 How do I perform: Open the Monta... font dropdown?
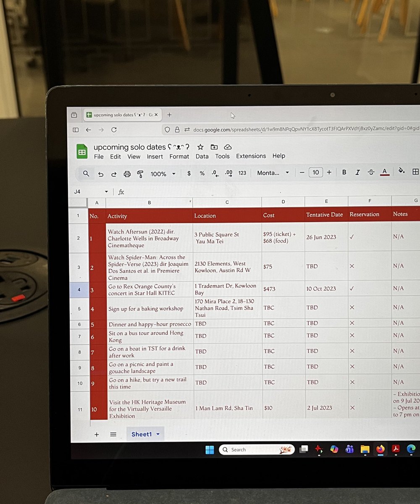tap(273, 173)
